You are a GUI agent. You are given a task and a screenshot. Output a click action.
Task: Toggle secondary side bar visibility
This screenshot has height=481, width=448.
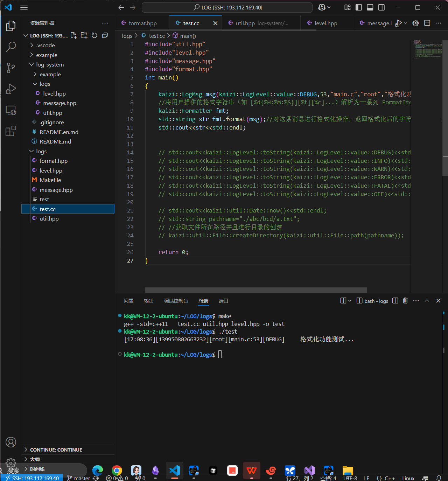click(x=381, y=7)
